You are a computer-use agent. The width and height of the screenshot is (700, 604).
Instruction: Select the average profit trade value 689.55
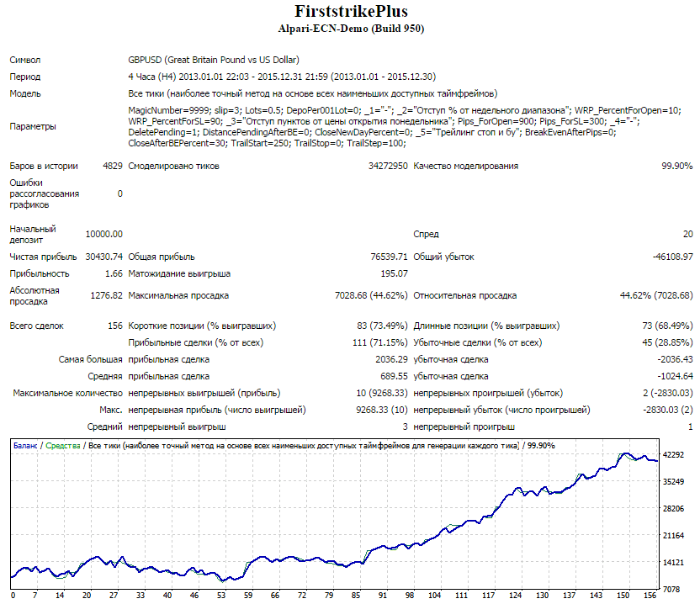[395, 376]
